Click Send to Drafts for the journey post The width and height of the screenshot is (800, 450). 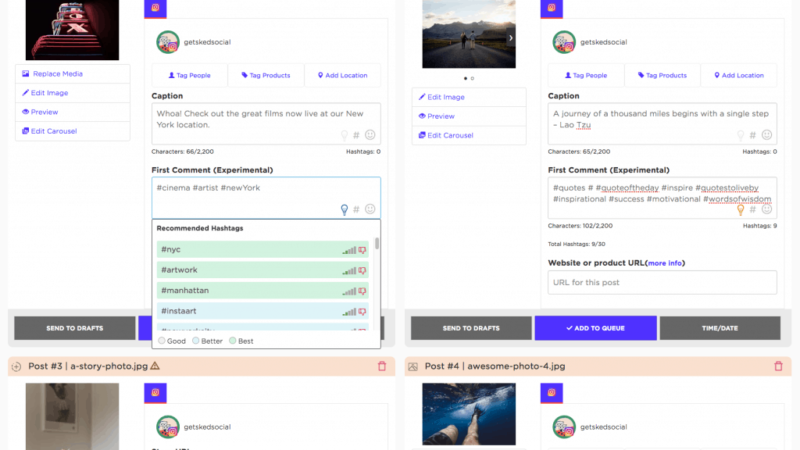coord(471,328)
